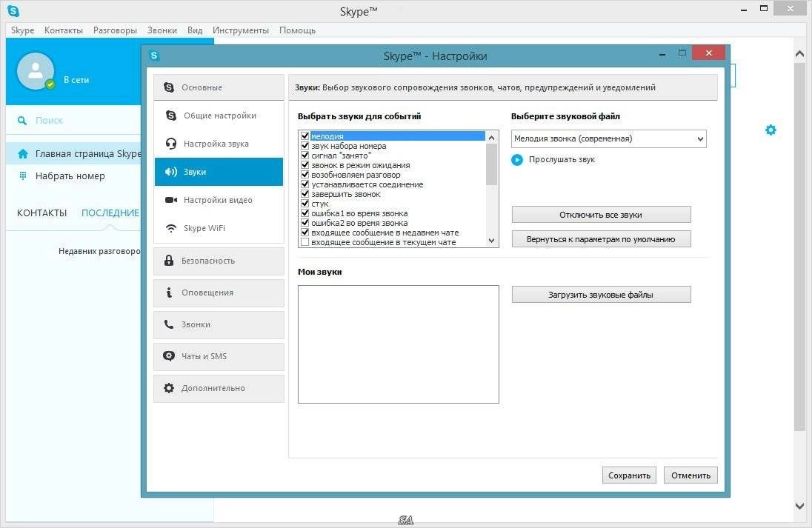This screenshot has width=812, height=528.
Task: Toggle the сигнал "занято" checkbox
Action: pyautogui.click(x=305, y=156)
